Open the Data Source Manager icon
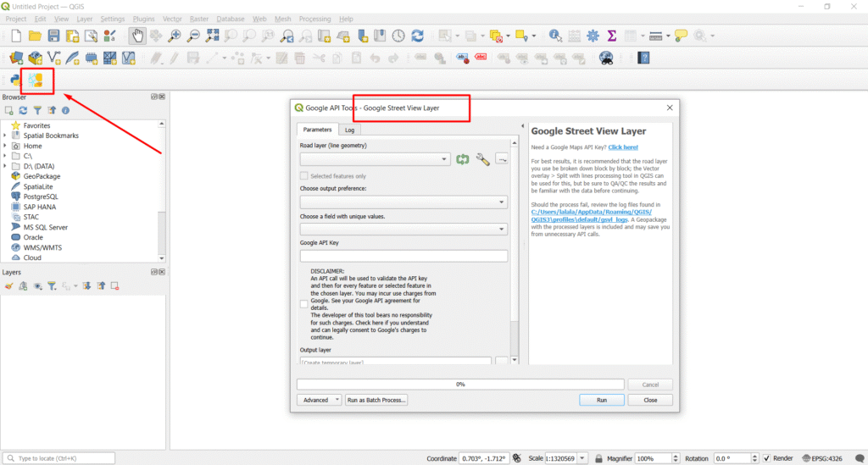This screenshot has width=868, height=465. 16,58
